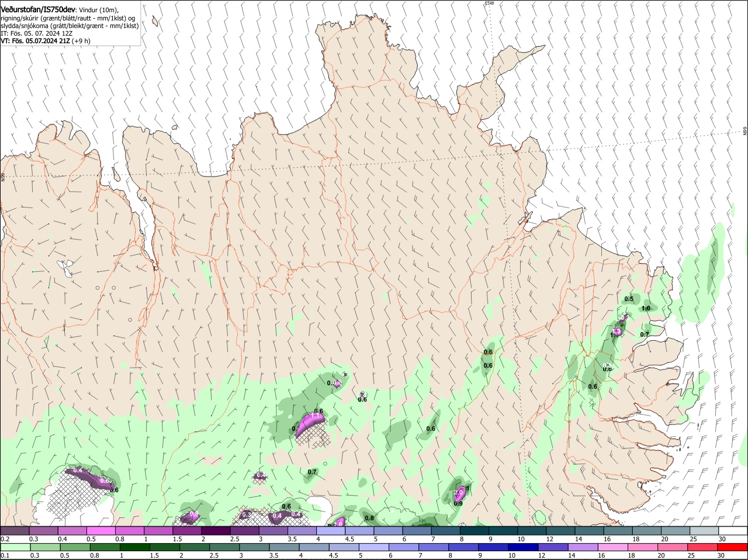Click the '30' label in the lower legend
748x560 pixels.
(x=721, y=555)
